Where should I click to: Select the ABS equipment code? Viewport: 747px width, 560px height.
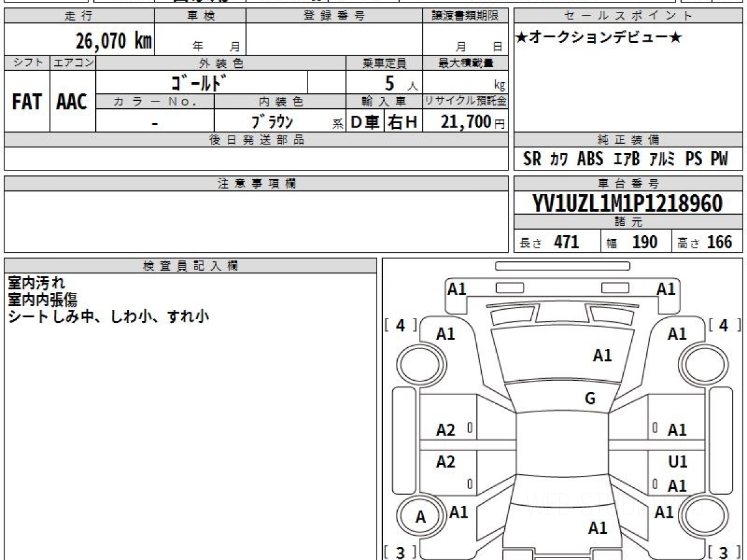pyautogui.click(x=590, y=159)
